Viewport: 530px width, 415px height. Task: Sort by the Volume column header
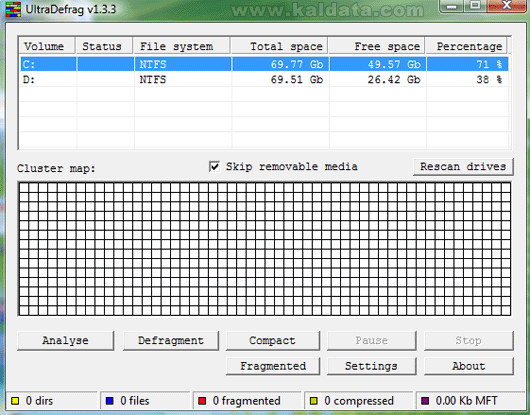[47, 46]
